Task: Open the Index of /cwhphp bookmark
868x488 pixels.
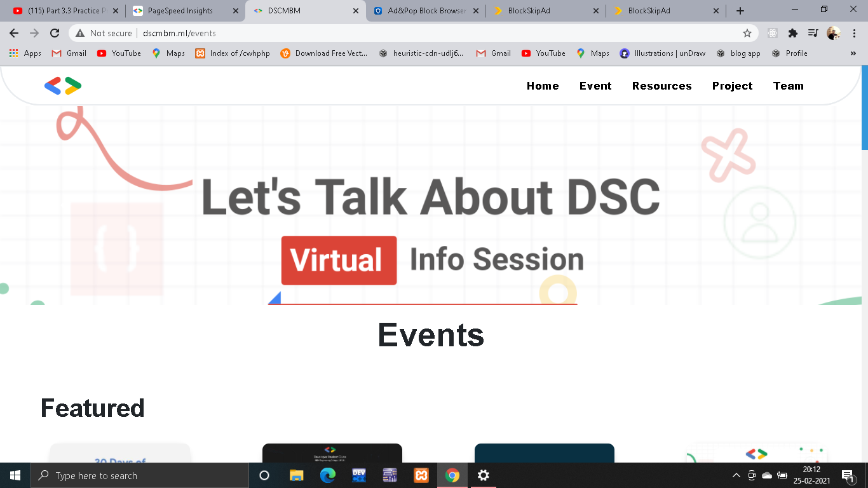Action: click(x=233, y=53)
